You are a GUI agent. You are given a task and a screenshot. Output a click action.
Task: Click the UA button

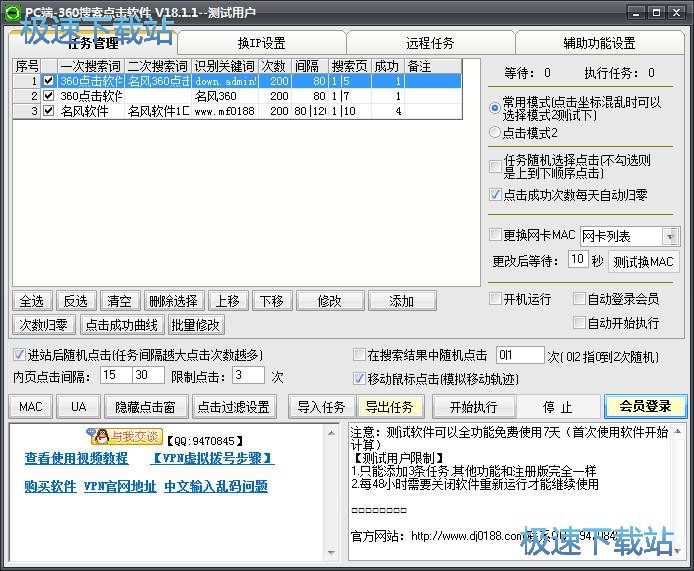(x=79, y=406)
